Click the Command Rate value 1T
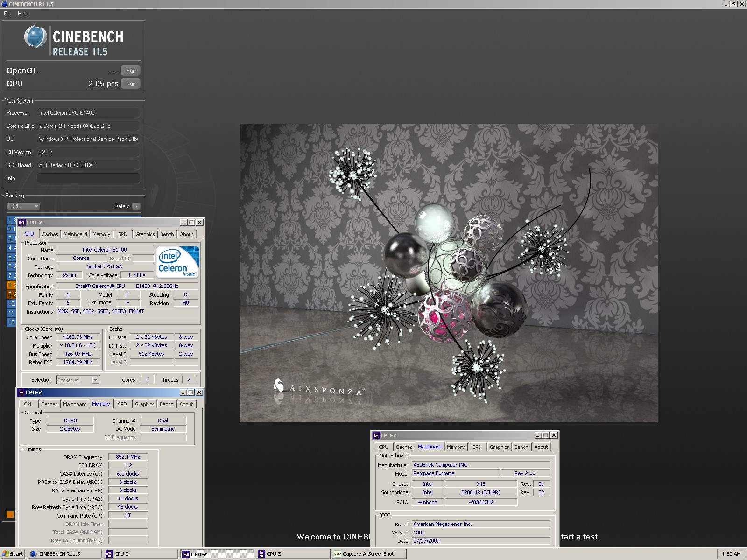Screen dimensions: 747x560 click(128, 515)
